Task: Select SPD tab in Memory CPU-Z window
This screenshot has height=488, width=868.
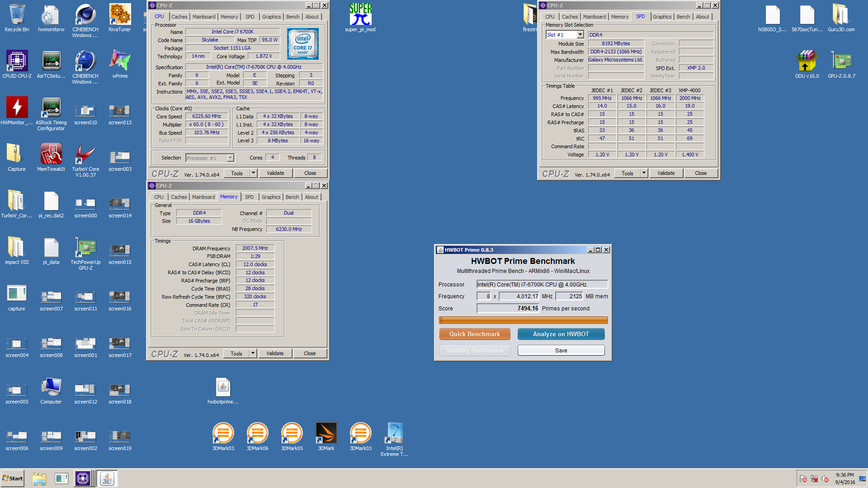Action: pyautogui.click(x=249, y=197)
